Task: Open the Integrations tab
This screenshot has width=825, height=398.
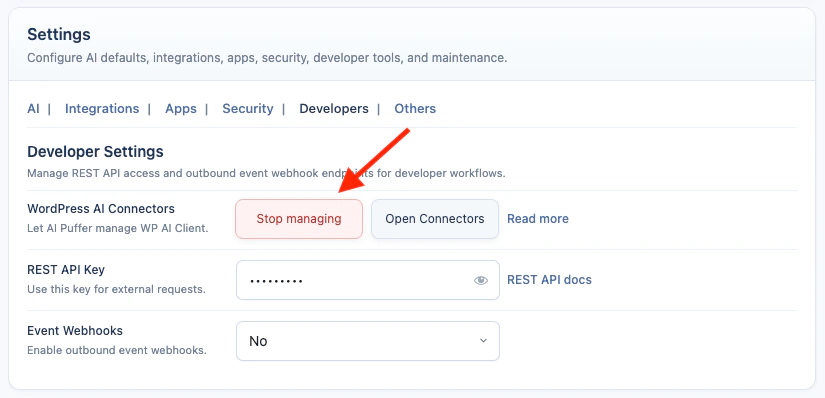Action: tap(102, 108)
